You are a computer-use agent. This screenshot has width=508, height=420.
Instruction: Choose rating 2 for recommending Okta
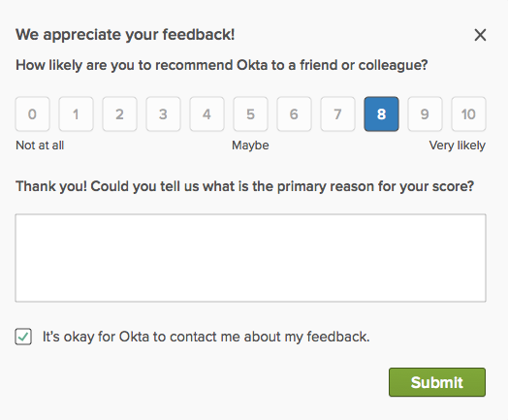pos(119,114)
